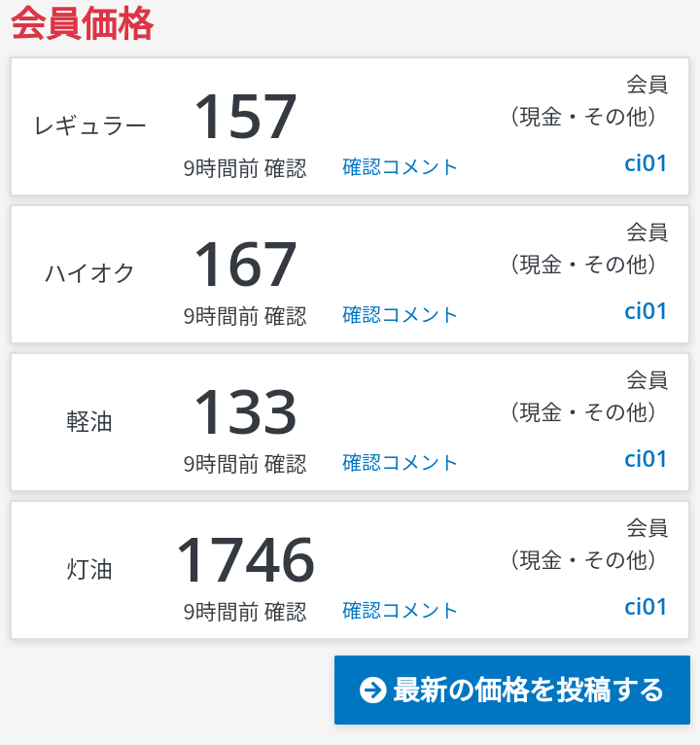This screenshot has height=745, width=700.
Task: Select the 軽油 fuel label
Action: [x=89, y=421]
